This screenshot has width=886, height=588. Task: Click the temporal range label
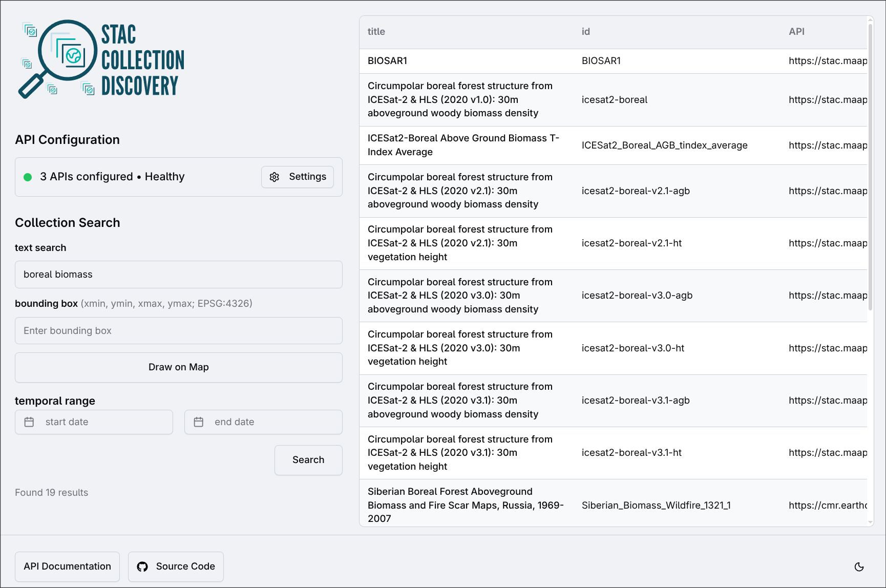[55, 401]
